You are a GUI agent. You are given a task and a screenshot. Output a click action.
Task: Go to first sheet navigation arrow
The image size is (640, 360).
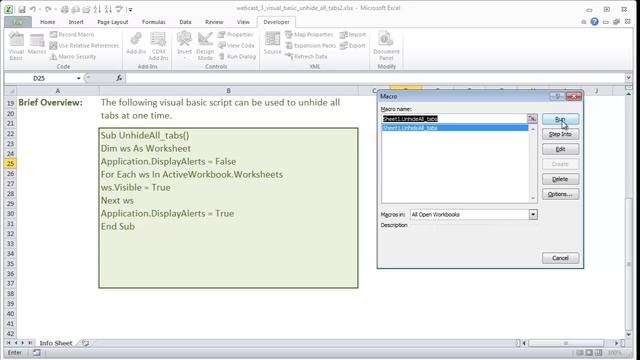[8, 343]
